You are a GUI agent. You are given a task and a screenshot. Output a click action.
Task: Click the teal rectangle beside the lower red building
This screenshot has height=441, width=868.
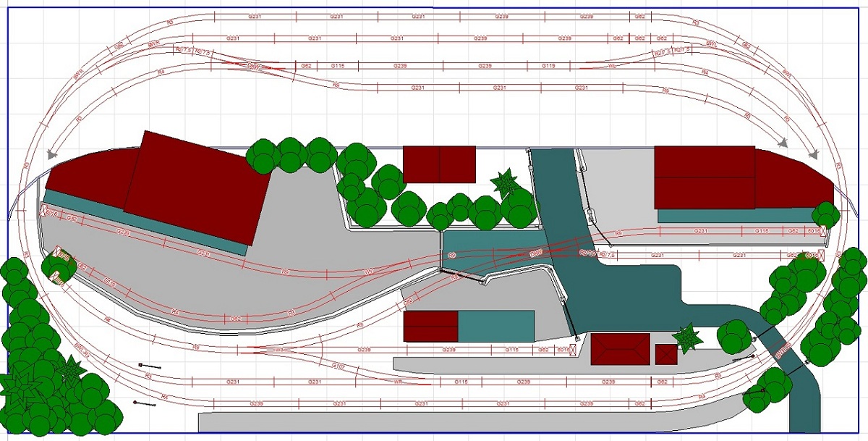pyautogui.click(x=495, y=326)
